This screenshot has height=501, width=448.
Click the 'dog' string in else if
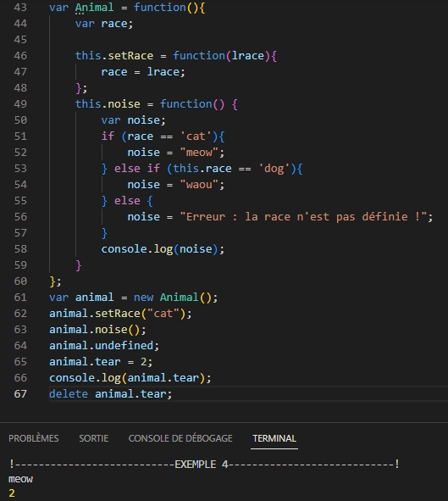tap(274, 169)
